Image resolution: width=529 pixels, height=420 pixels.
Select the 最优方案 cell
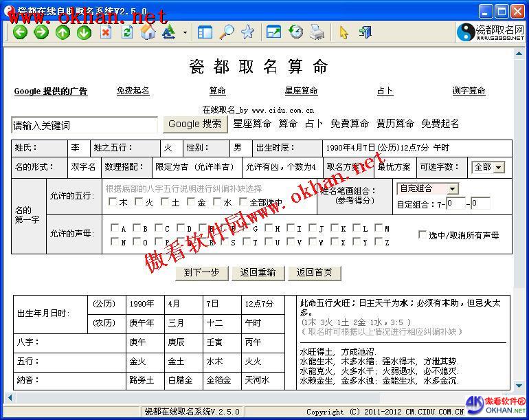(395, 168)
